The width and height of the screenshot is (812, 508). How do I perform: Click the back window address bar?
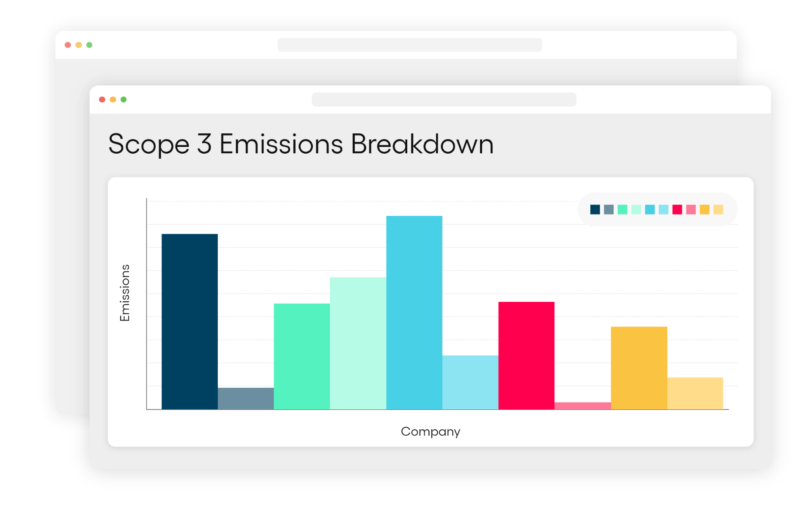pyautogui.click(x=410, y=45)
